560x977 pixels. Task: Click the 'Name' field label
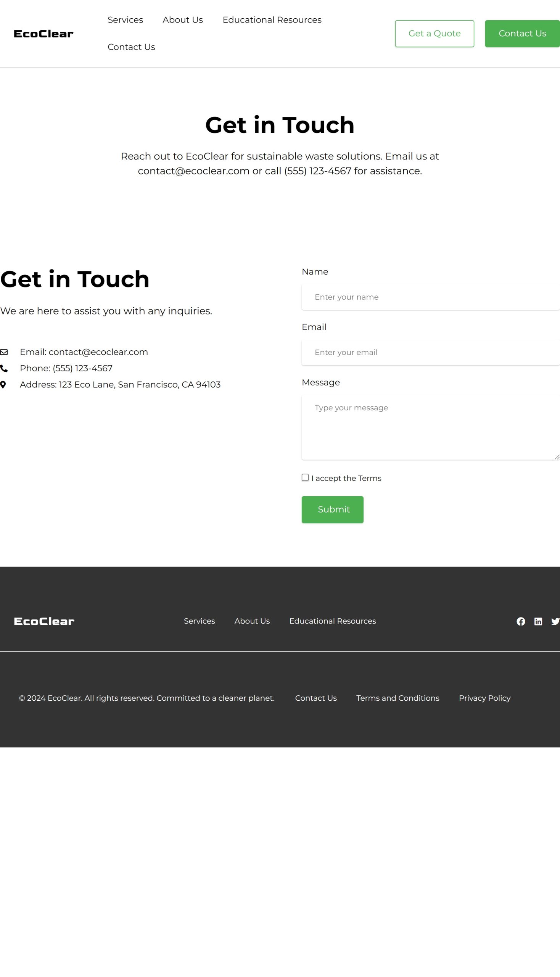[x=315, y=272]
